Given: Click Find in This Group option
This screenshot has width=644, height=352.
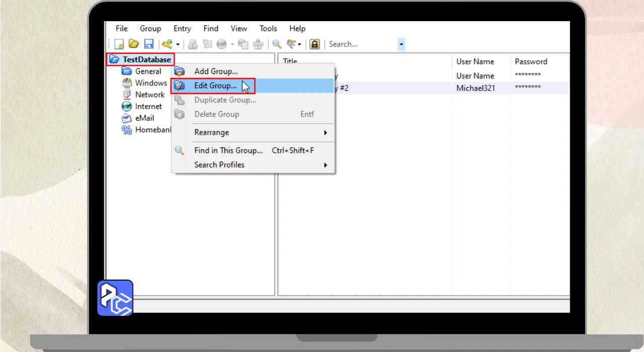Looking at the screenshot, I should pos(228,150).
